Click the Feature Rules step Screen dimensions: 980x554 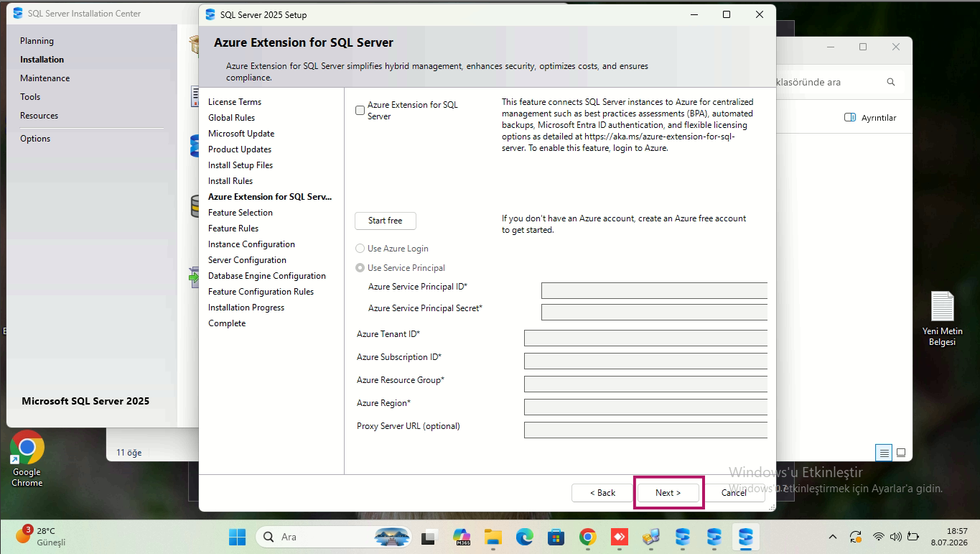pyautogui.click(x=233, y=228)
